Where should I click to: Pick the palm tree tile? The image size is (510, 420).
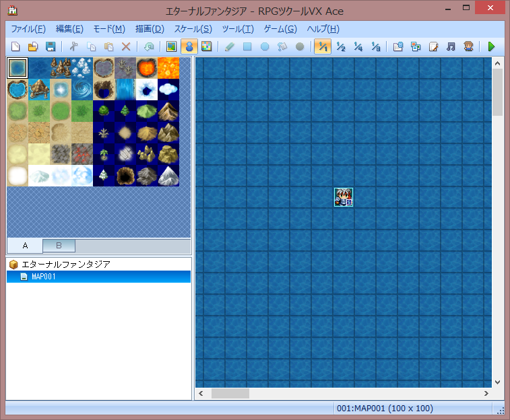104,154
